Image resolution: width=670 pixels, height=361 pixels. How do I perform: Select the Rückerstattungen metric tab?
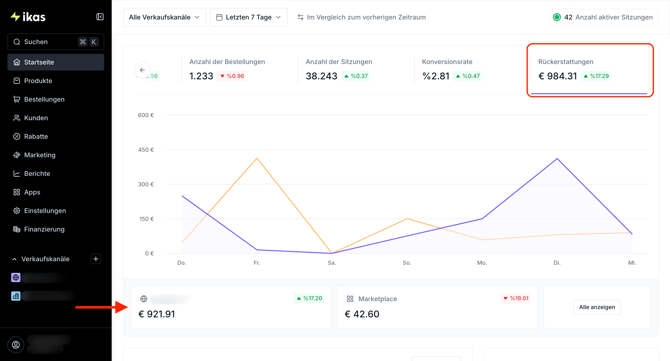point(590,70)
